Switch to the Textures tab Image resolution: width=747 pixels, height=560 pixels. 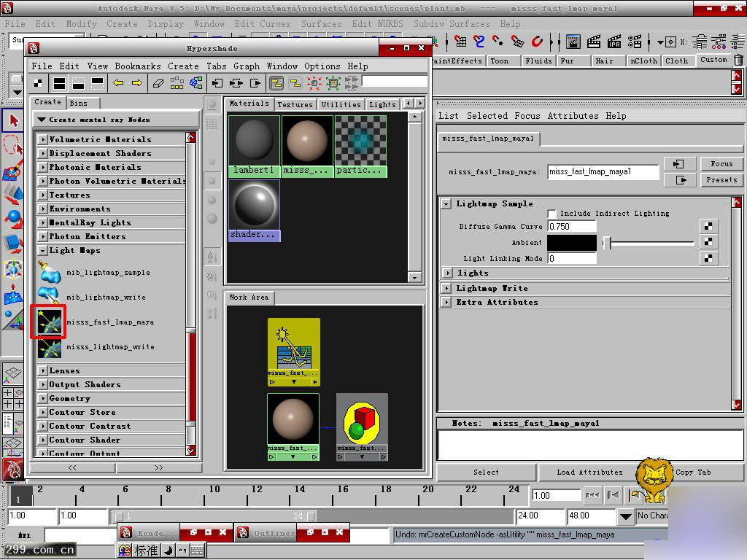pos(295,104)
